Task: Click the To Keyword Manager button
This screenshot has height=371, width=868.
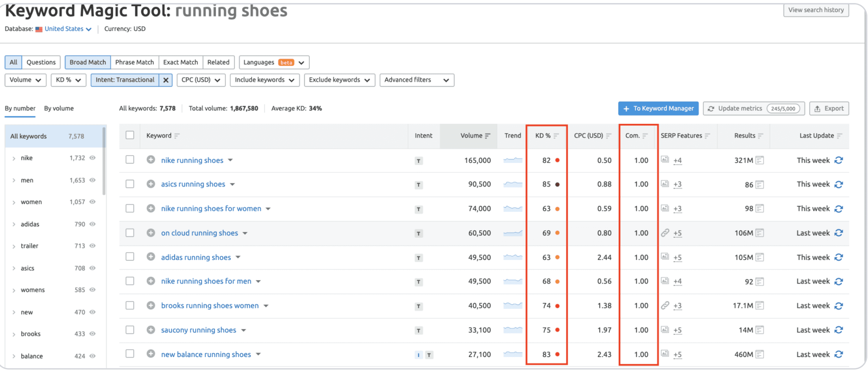Action: click(x=658, y=108)
